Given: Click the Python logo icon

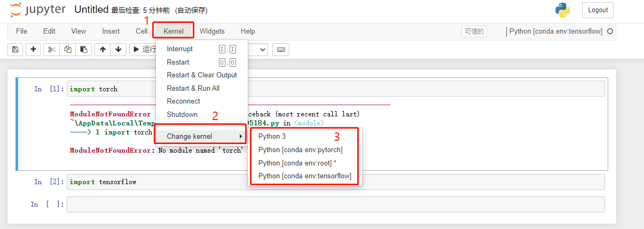Looking at the screenshot, I should (x=563, y=10).
